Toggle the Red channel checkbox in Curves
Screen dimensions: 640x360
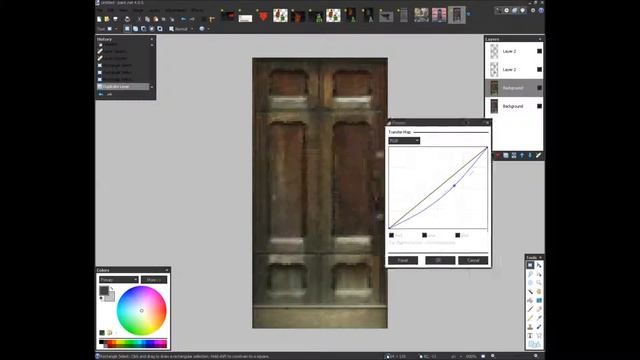391,235
